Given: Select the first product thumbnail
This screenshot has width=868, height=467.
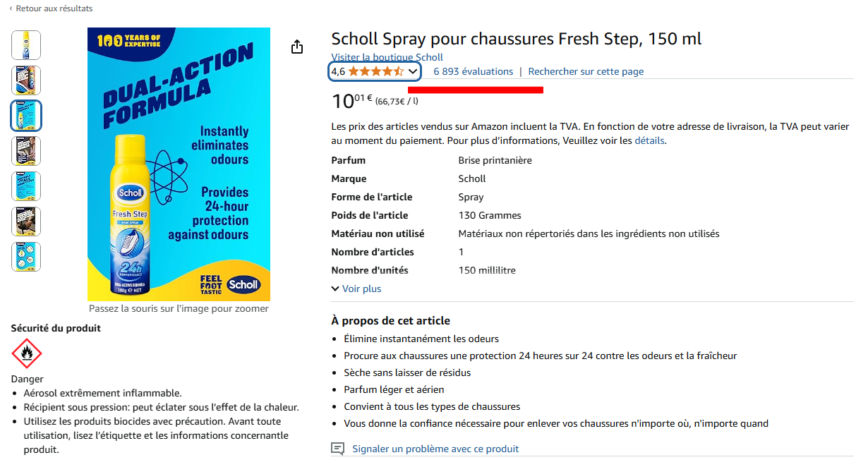Looking at the screenshot, I should pyautogui.click(x=26, y=45).
